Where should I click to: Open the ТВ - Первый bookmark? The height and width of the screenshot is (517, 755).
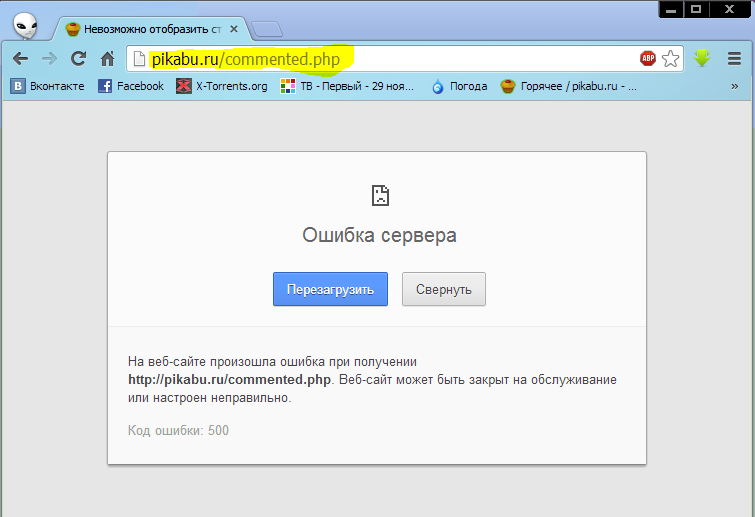(x=347, y=86)
